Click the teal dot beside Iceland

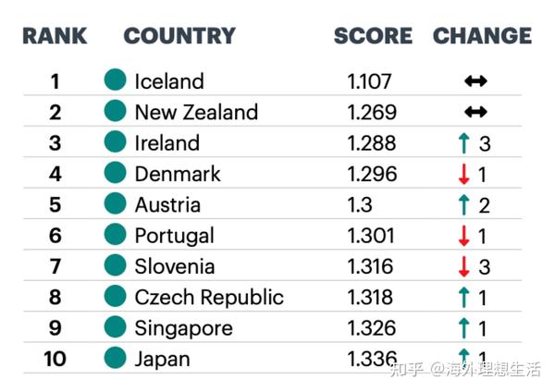pos(115,80)
